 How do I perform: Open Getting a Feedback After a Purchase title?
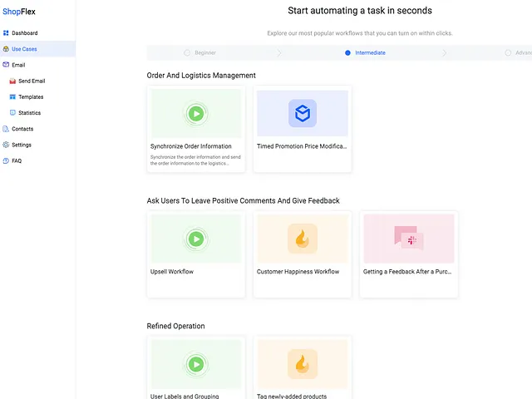click(407, 272)
